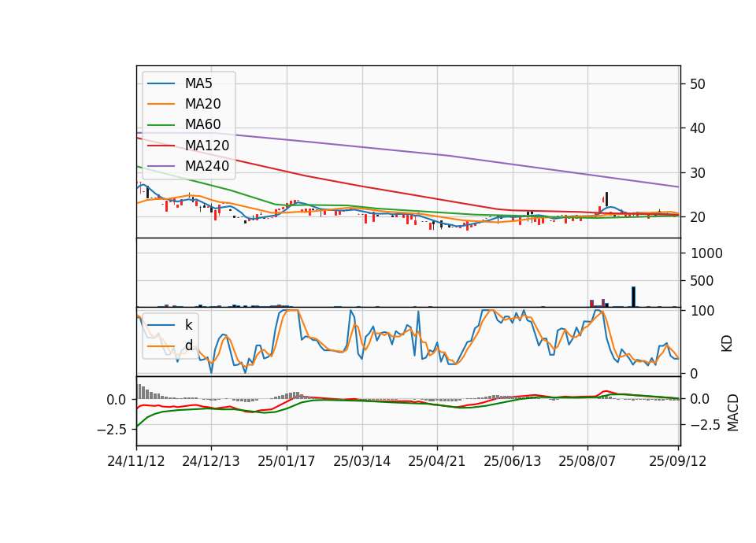Click the MA60 legend label
Image resolution: width=756 pixels, height=543 pixels.
202,125
